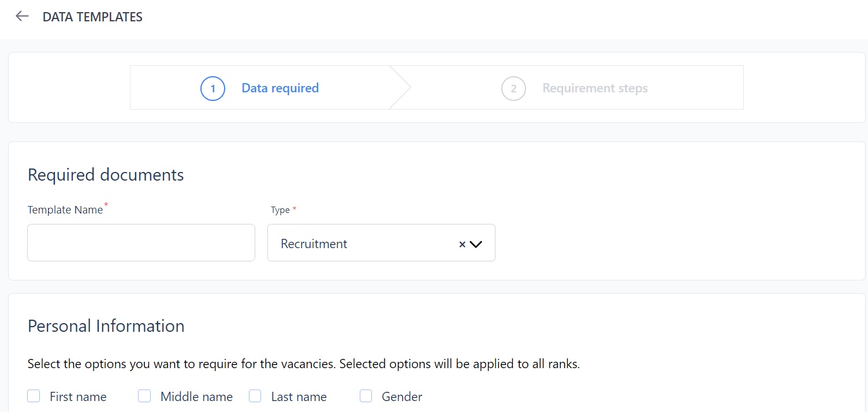Click into the Template Name field
This screenshot has height=412, width=868.
pyautogui.click(x=141, y=243)
